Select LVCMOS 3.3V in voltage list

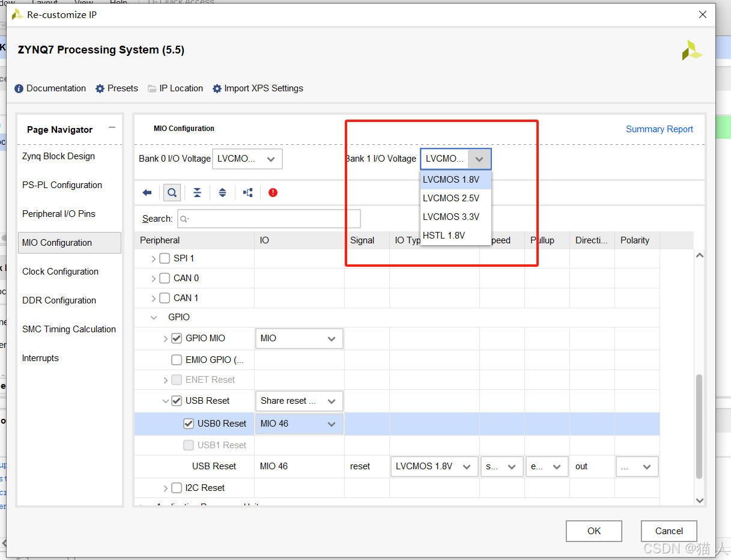pyautogui.click(x=456, y=217)
